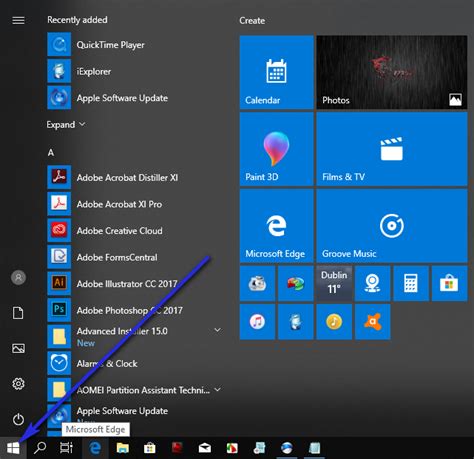Image resolution: width=474 pixels, height=459 pixels.
Task: Open the hamburger menu at top of Start
Action: [x=18, y=21]
